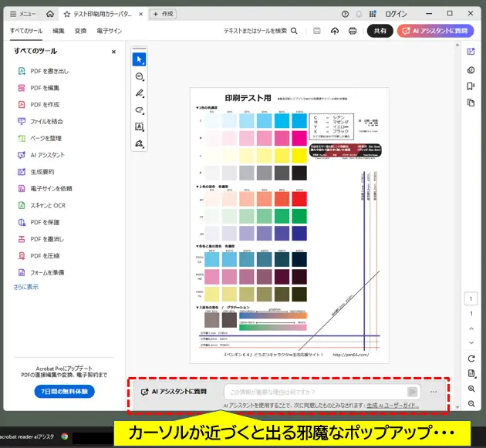Switch to the 電子サイン tab
486x448 pixels.
pyautogui.click(x=109, y=31)
